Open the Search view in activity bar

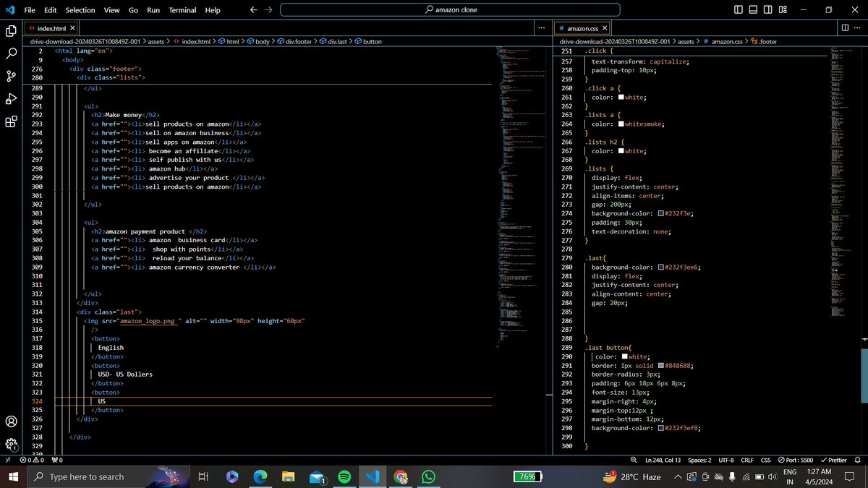coord(11,53)
